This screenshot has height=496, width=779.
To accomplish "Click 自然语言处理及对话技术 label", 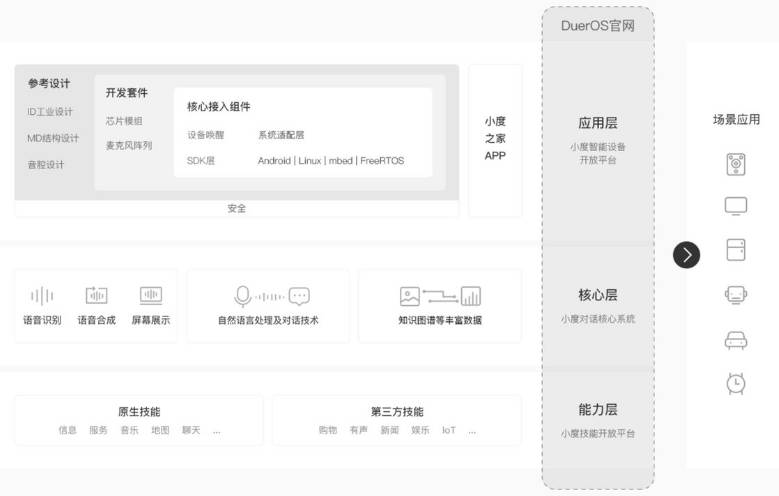I will (x=268, y=320).
